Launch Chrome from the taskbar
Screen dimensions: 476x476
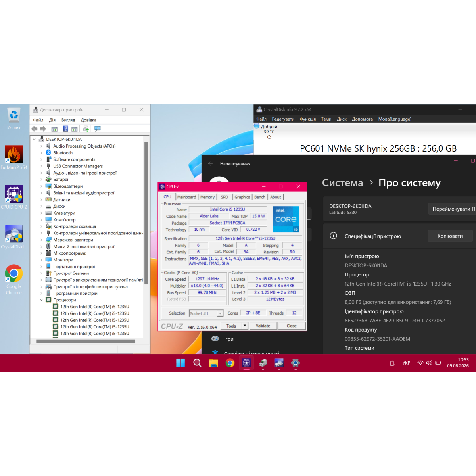coord(230,363)
